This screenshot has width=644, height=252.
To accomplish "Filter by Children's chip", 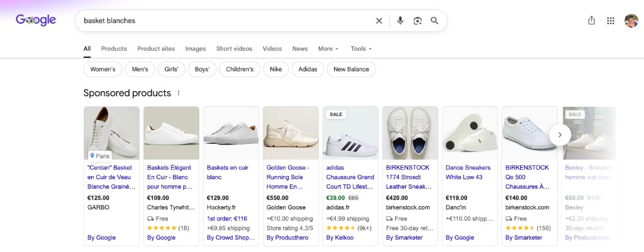I will click(240, 69).
